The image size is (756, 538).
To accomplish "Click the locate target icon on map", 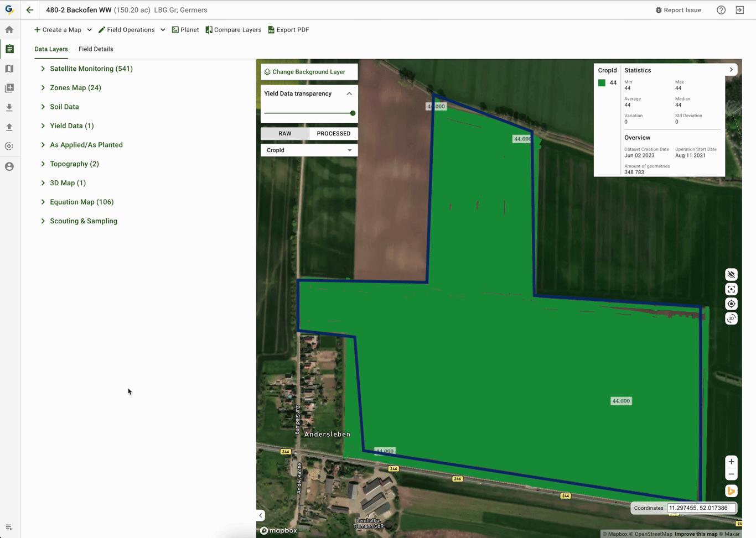I will 731,304.
